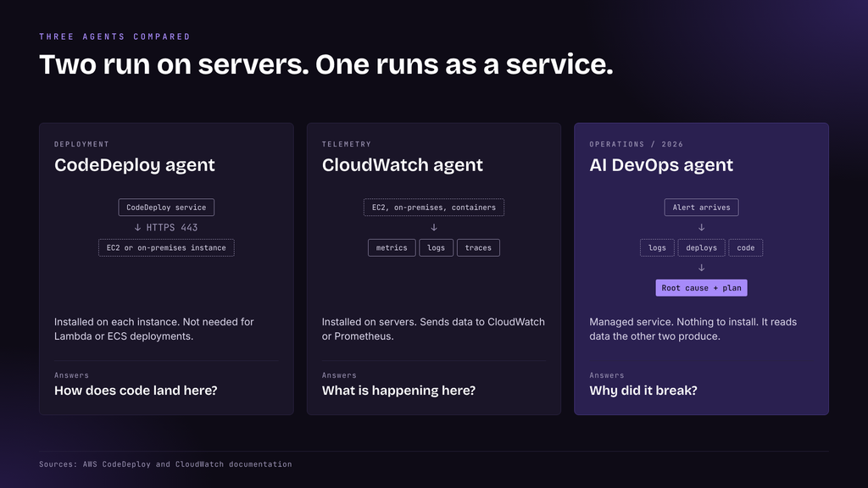Click the 'CodeDeploy agent' heading
This screenshot has width=868, height=488.
click(x=135, y=165)
